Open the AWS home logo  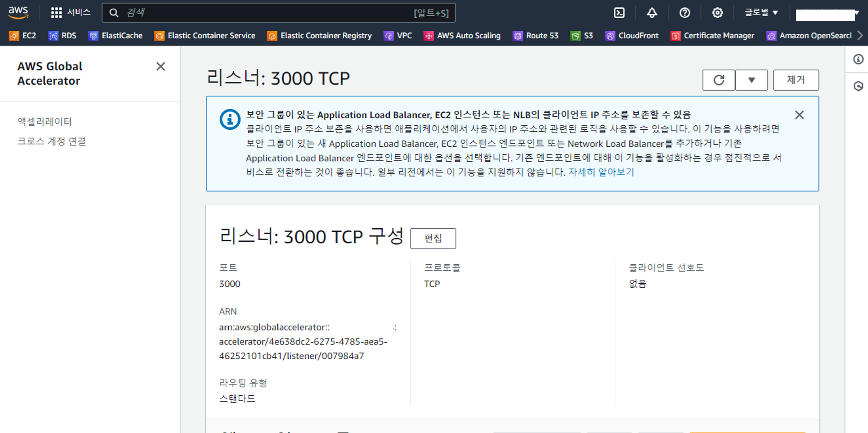(x=18, y=13)
